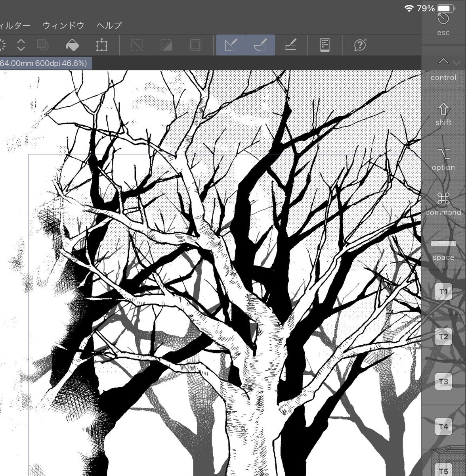This screenshot has width=466, height=476.
Task: Toggle Snap to Special Ruler
Action: tap(260, 45)
